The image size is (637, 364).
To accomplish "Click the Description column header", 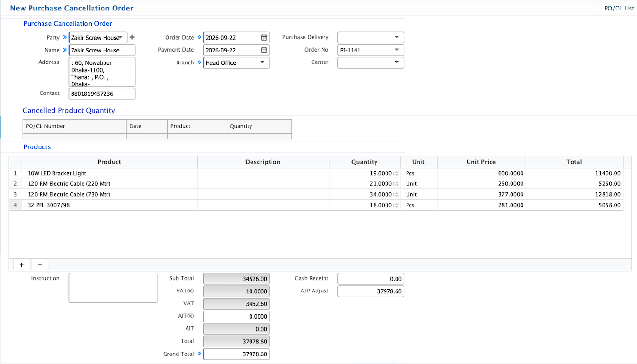I will tap(263, 162).
